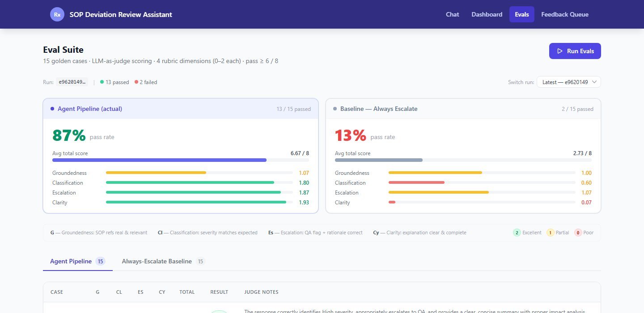
Task: Click Baseline Classification red bar
Action: (x=416, y=182)
